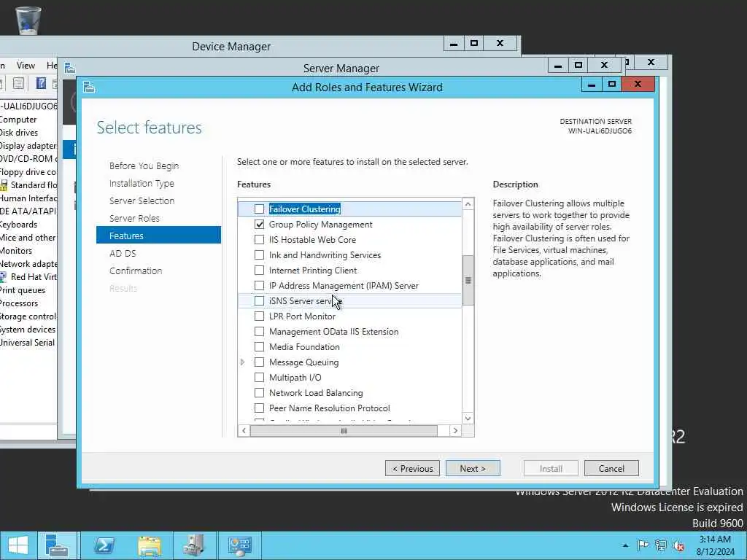Image resolution: width=747 pixels, height=560 pixels.
Task: Select Computer in Device Manager
Action: (x=18, y=120)
